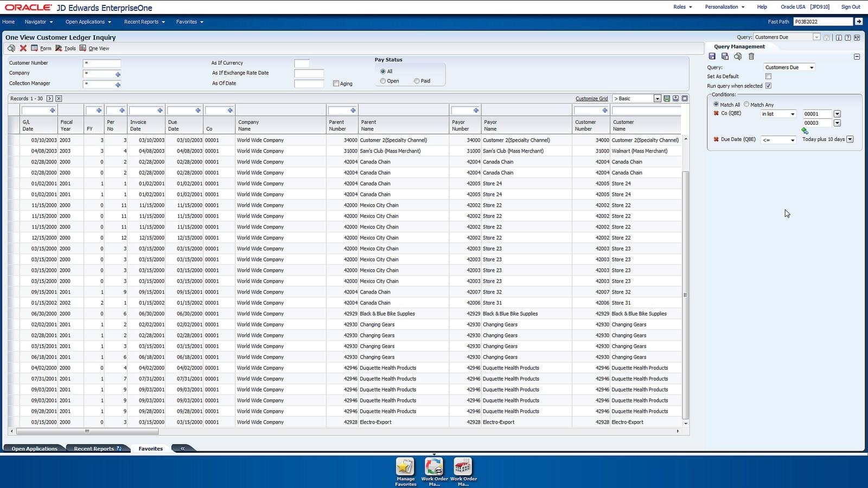
Task: Open the Navigator menu
Action: click(x=38, y=22)
